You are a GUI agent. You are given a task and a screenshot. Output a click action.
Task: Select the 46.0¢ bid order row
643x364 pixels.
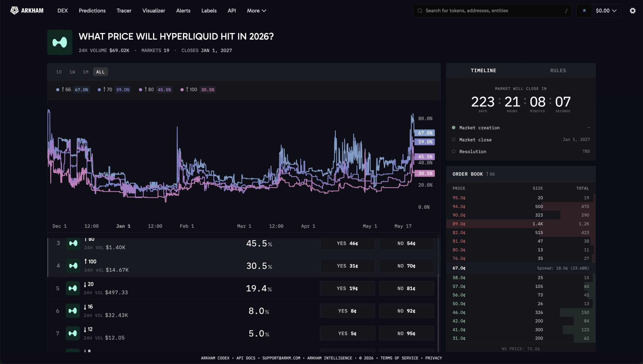pyautogui.click(x=521, y=312)
